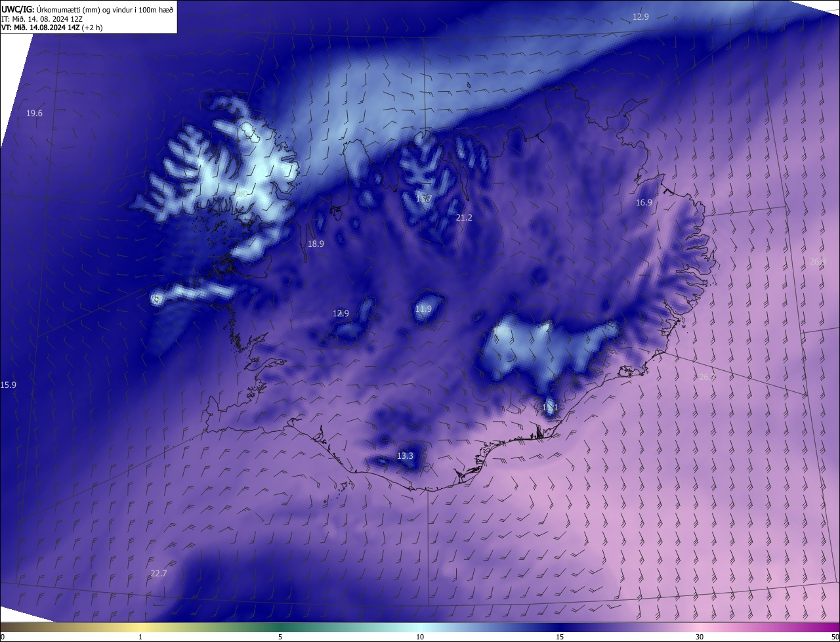Click the 13.3 value label

click(x=405, y=456)
